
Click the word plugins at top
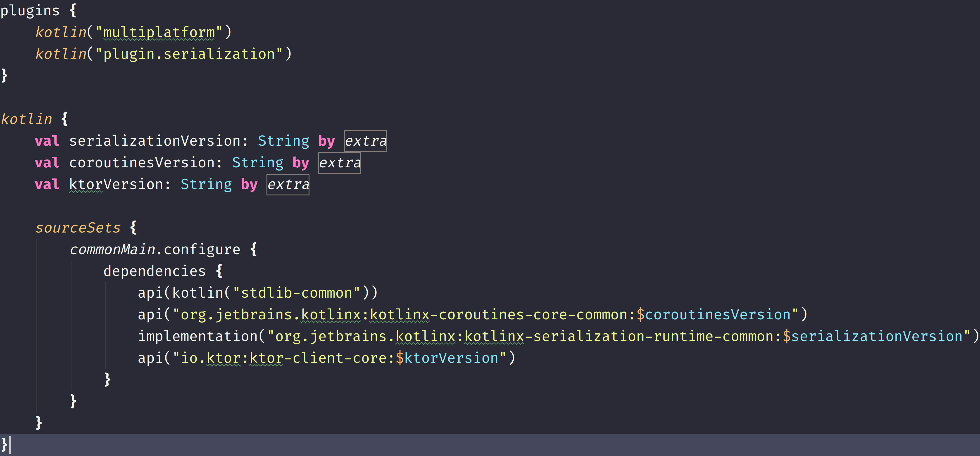coord(30,11)
